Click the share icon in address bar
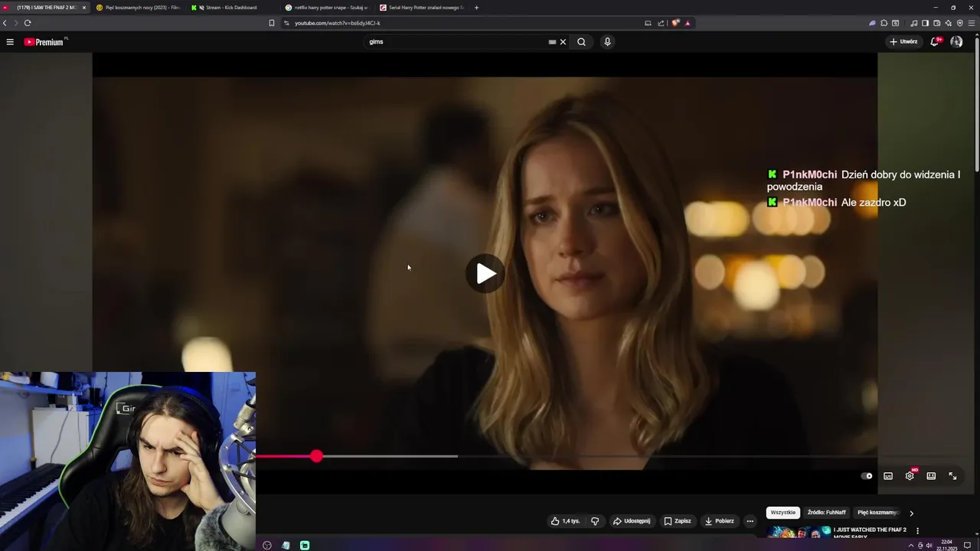This screenshot has height=551, width=980. click(661, 23)
